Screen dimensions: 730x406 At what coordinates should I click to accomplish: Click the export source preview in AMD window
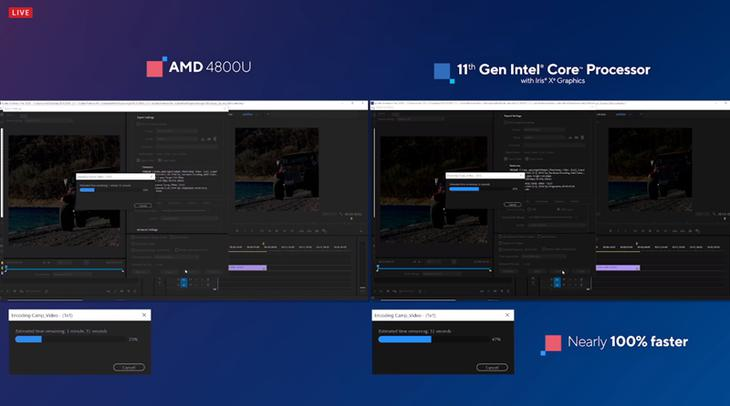[64, 191]
